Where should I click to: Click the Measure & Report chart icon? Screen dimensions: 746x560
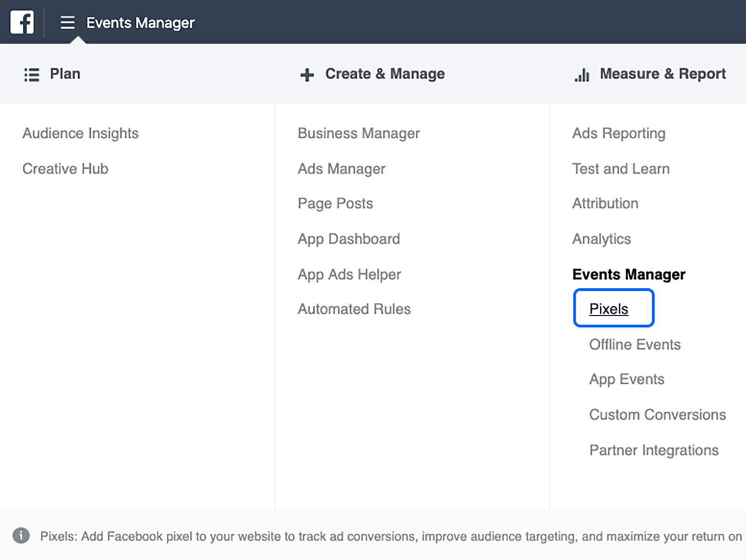click(582, 75)
